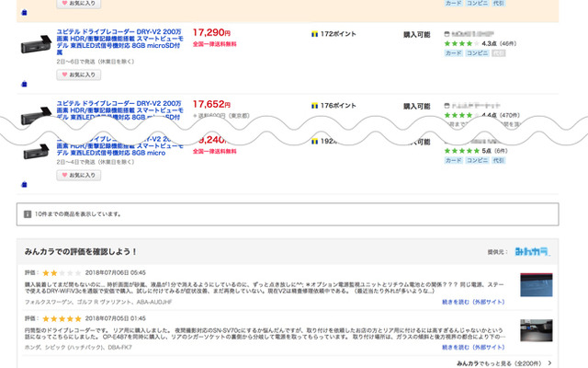Image resolution: width=588 pixels, height=368 pixels.
Task: Open the product thumbnail of the 5点-rated listing
Action: [x=36, y=152]
